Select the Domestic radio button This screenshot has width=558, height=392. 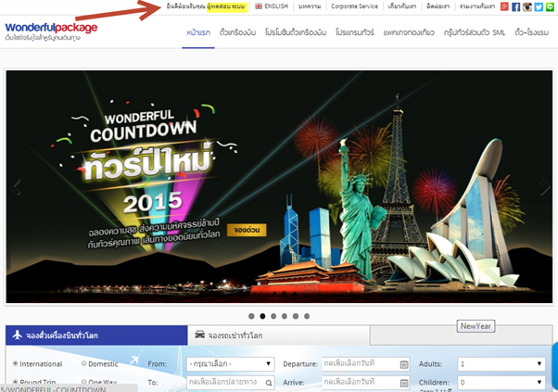(x=84, y=363)
